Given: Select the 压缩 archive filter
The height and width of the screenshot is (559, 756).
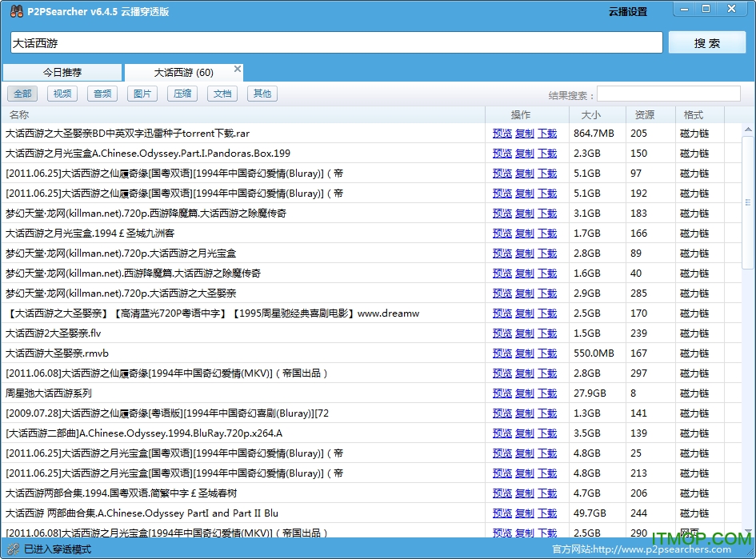Looking at the screenshot, I should pos(182,94).
